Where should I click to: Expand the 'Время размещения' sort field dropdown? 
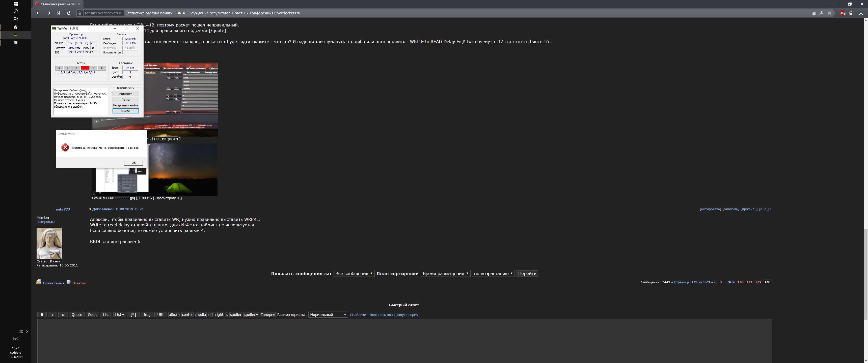pos(445,274)
